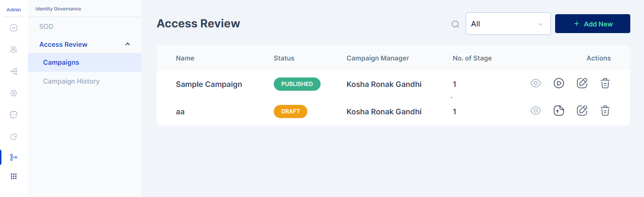The width and height of the screenshot is (644, 197).
Task: Start the Sample Campaign using the play icon
Action: point(559,84)
